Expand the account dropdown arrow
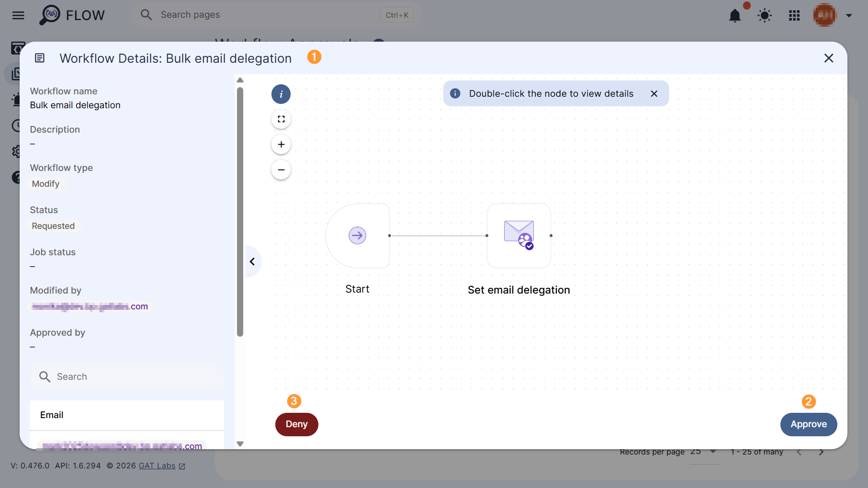Screen dimensions: 868x488 849,15
